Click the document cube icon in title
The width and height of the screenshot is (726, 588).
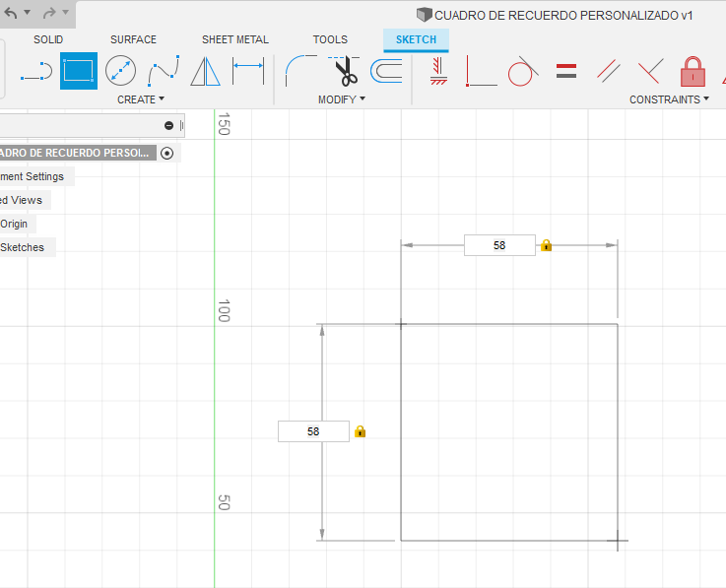(x=425, y=15)
